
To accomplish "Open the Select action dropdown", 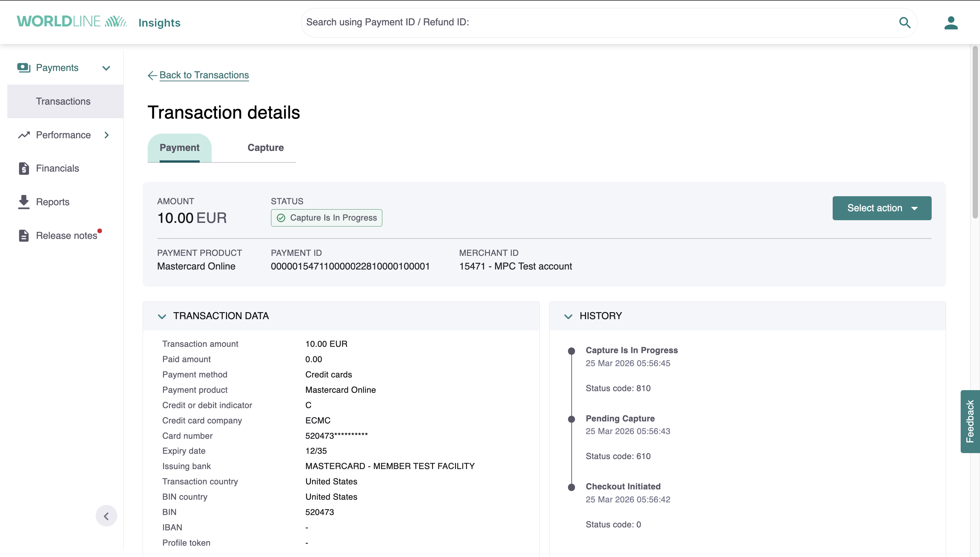I will pyautogui.click(x=882, y=208).
